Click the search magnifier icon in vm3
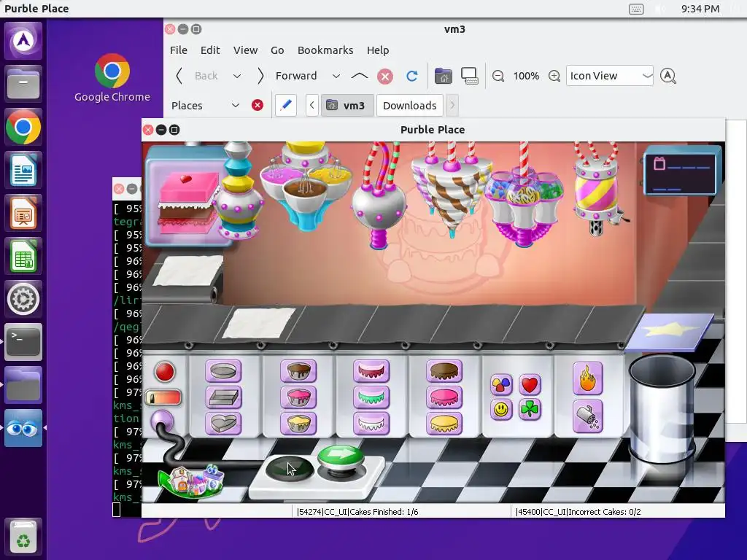747x560 pixels. click(x=668, y=76)
